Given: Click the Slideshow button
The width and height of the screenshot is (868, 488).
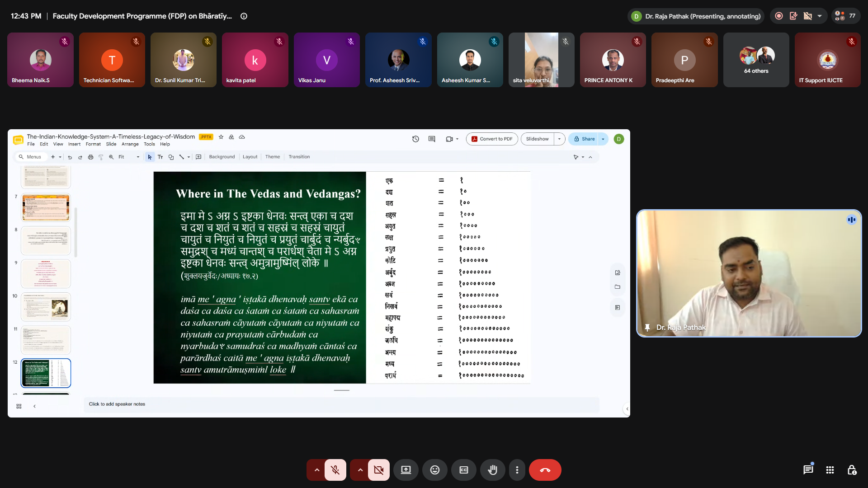Looking at the screenshot, I should [x=537, y=139].
